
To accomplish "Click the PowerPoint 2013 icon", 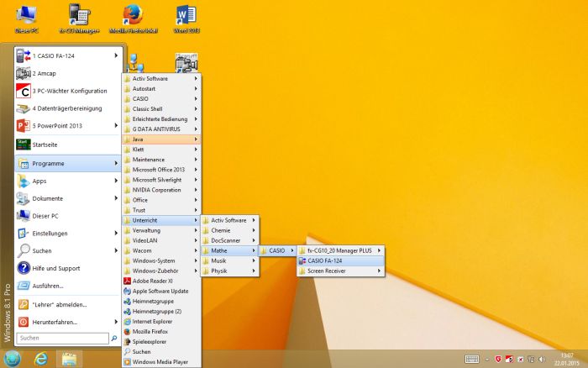I will coord(23,126).
